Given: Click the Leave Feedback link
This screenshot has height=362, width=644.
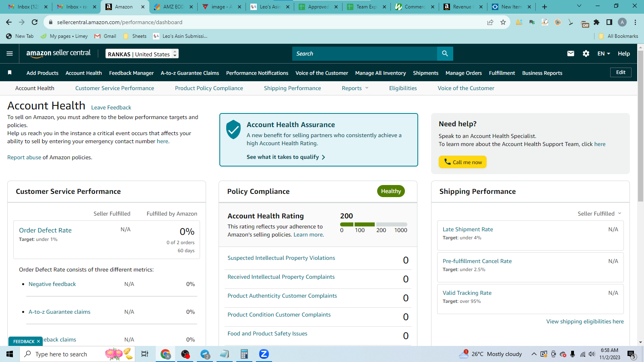Looking at the screenshot, I should [111, 107].
